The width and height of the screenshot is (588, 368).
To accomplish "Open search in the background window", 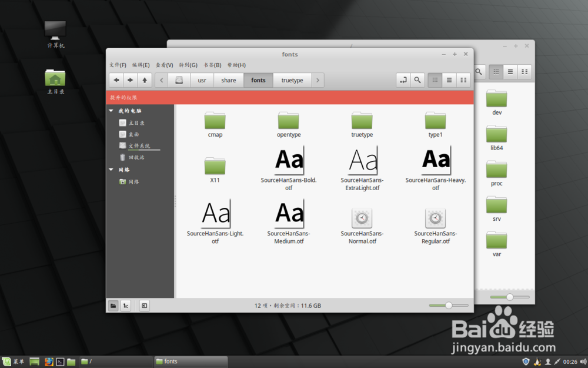I will (479, 72).
